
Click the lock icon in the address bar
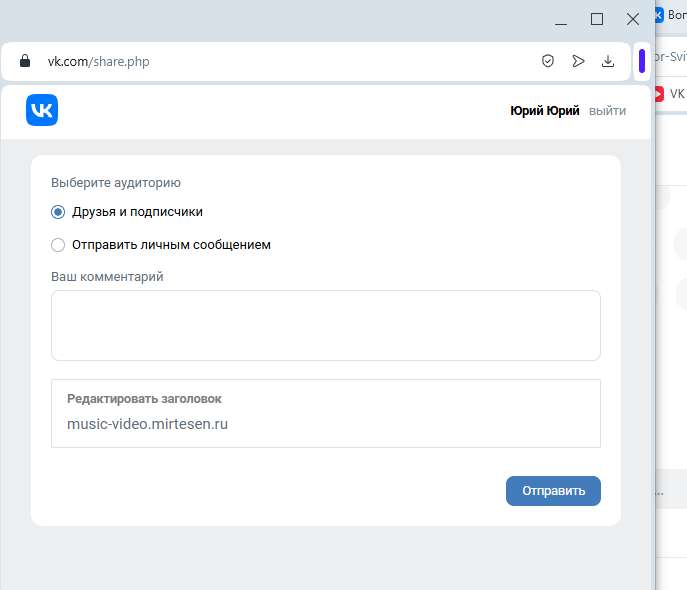(26, 61)
